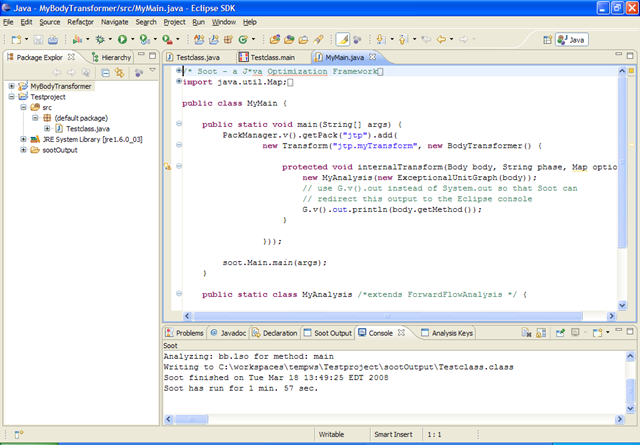Viewport: 640px width, 445px height.
Task: Click Collapse All in Package Explorer
Action: pos(105,73)
